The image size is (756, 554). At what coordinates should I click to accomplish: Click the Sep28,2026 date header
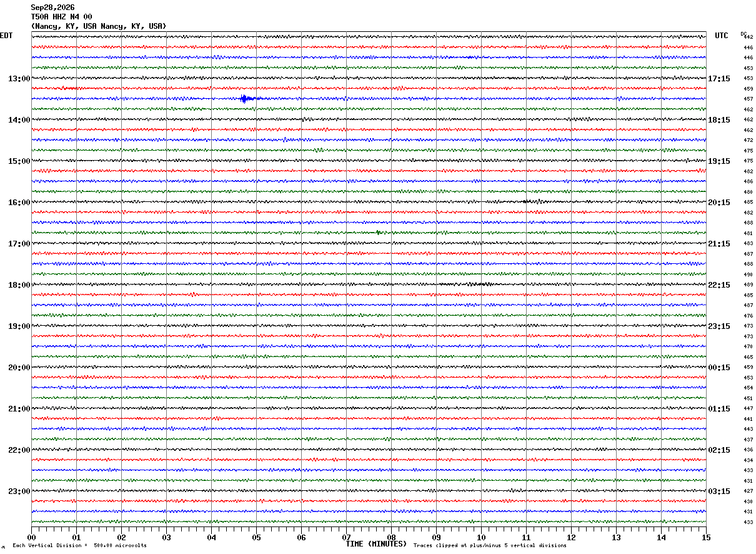point(52,8)
